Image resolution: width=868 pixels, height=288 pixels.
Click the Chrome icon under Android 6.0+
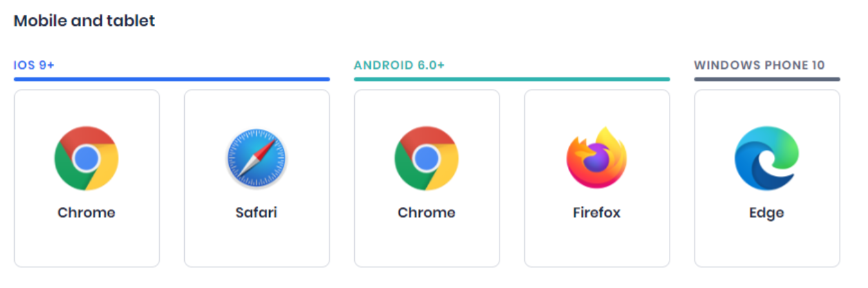pos(426,158)
